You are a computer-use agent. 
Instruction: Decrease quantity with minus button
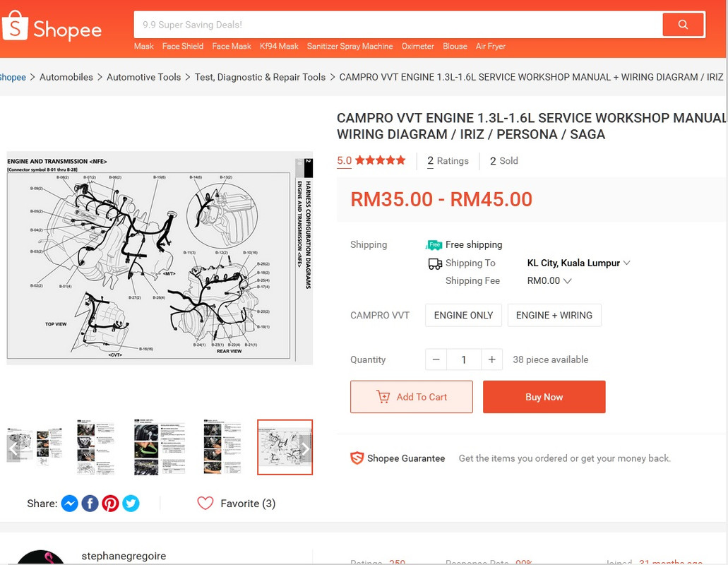(436, 359)
